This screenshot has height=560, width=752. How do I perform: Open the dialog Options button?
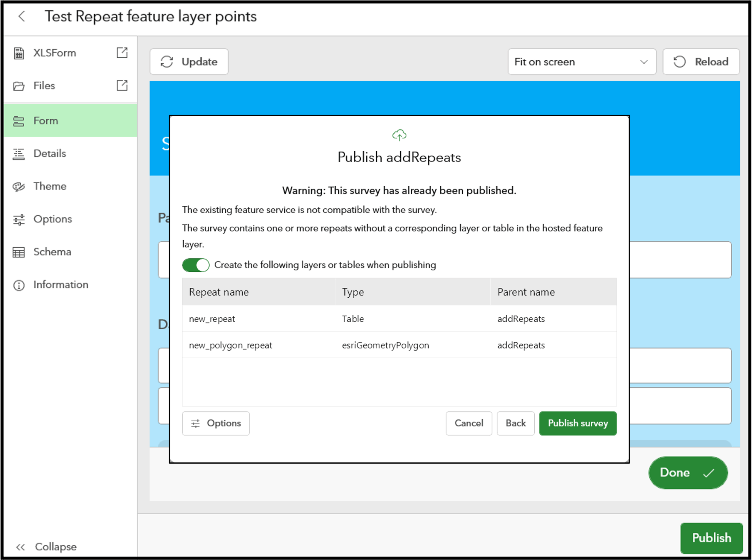coord(216,423)
